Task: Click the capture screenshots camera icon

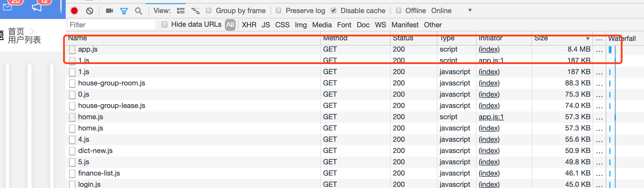Action: pos(110,11)
